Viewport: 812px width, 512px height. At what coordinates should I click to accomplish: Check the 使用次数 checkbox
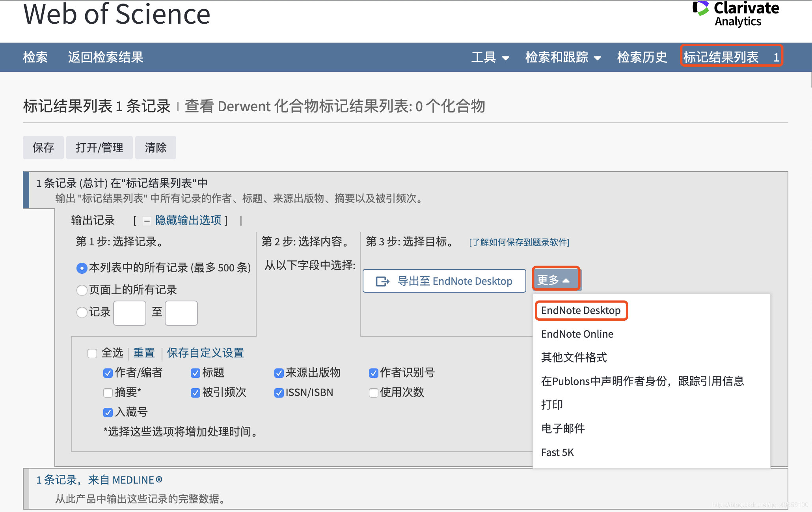click(x=373, y=392)
